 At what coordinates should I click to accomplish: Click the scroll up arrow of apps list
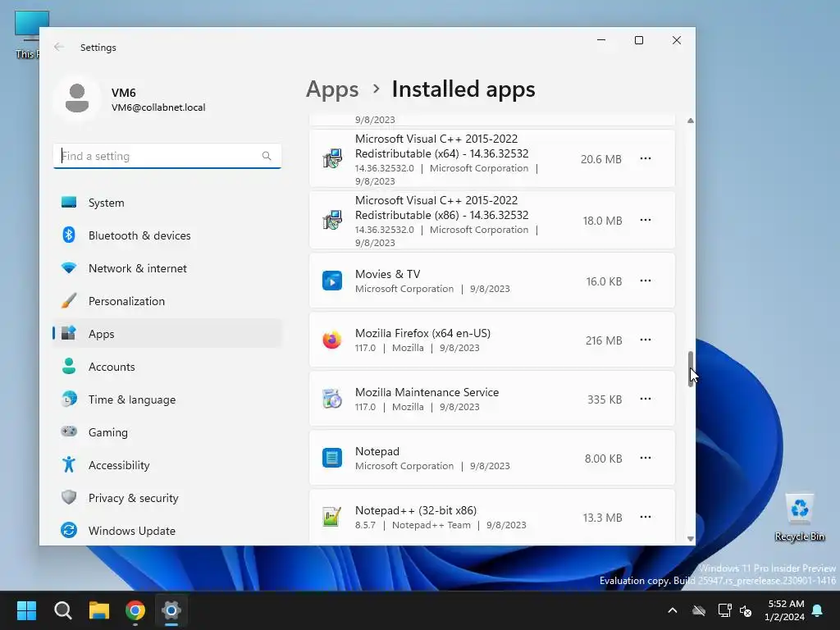pyautogui.click(x=691, y=121)
